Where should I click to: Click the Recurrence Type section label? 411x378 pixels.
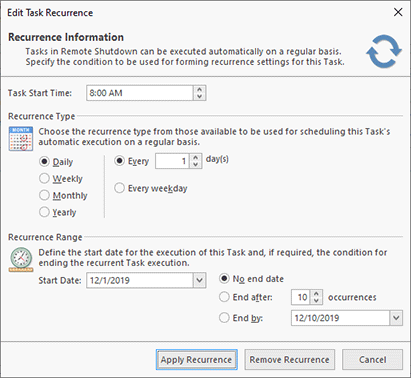point(42,116)
